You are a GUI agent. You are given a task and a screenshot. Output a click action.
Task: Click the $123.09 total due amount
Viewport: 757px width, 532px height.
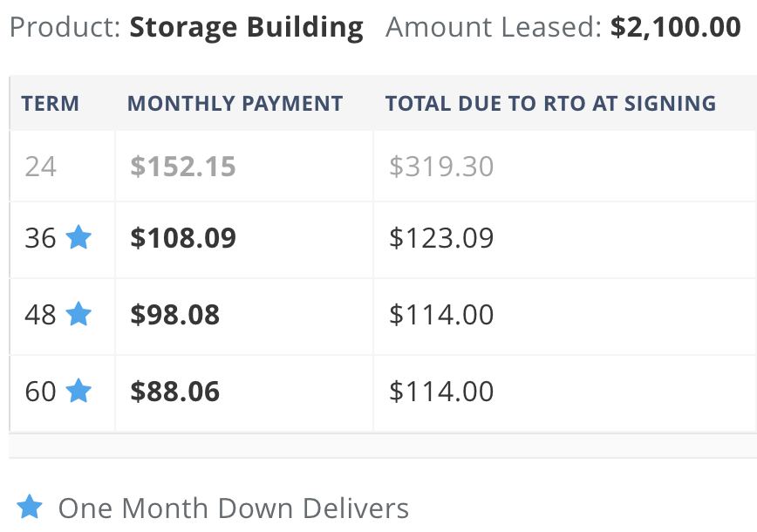(441, 237)
